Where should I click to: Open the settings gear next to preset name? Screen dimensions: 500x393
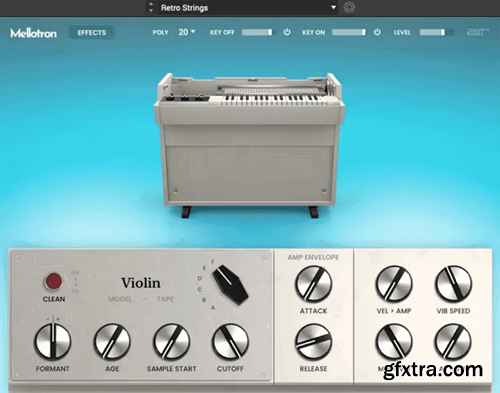pyautogui.click(x=349, y=7)
